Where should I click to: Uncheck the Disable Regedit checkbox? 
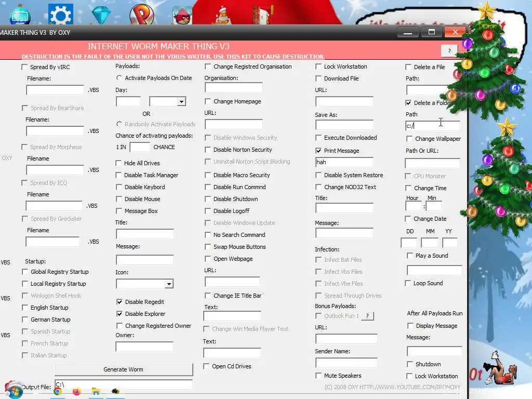click(119, 302)
